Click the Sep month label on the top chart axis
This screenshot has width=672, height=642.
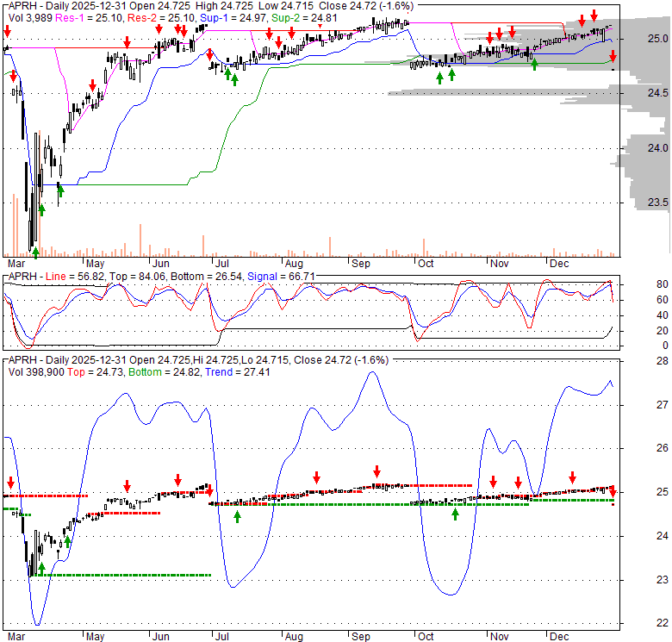click(x=358, y=263)
